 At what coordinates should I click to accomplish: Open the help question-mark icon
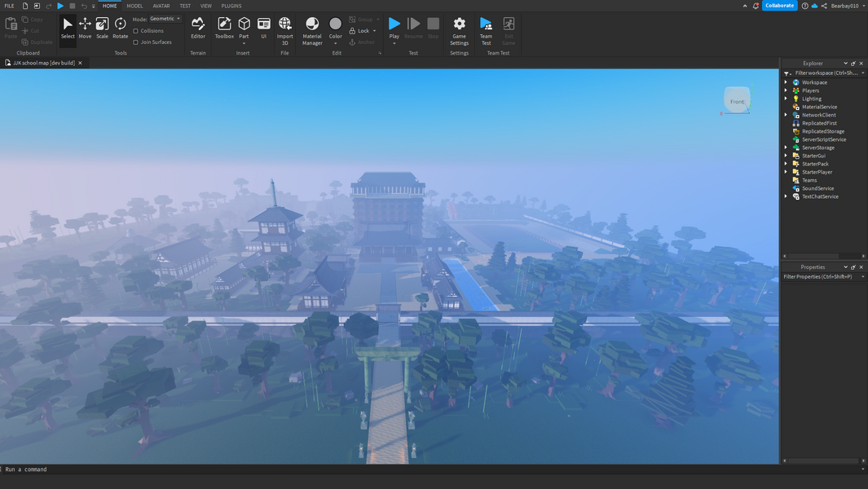click(805, 6)
